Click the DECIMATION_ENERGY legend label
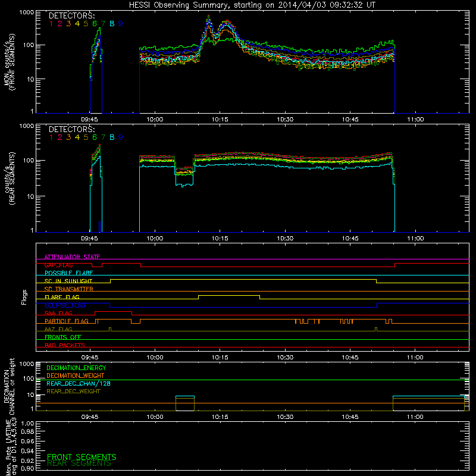The image size is (476, 476). pyautogui.click(x=76, y=368)
